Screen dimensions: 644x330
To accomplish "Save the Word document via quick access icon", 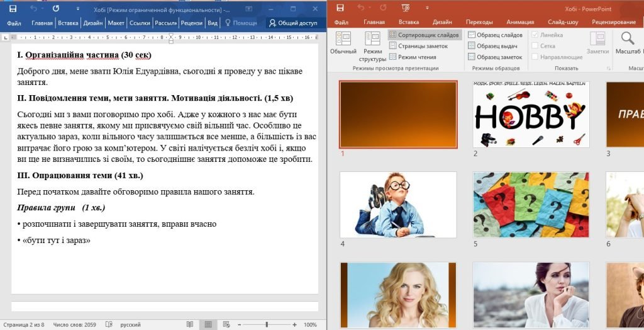I will coord(13,9).
